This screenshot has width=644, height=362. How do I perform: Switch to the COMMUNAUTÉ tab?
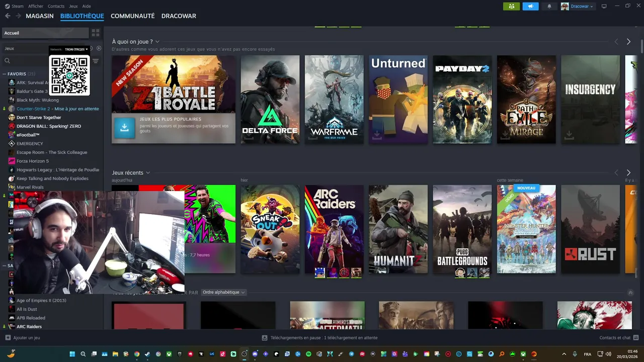click(133, 16)
